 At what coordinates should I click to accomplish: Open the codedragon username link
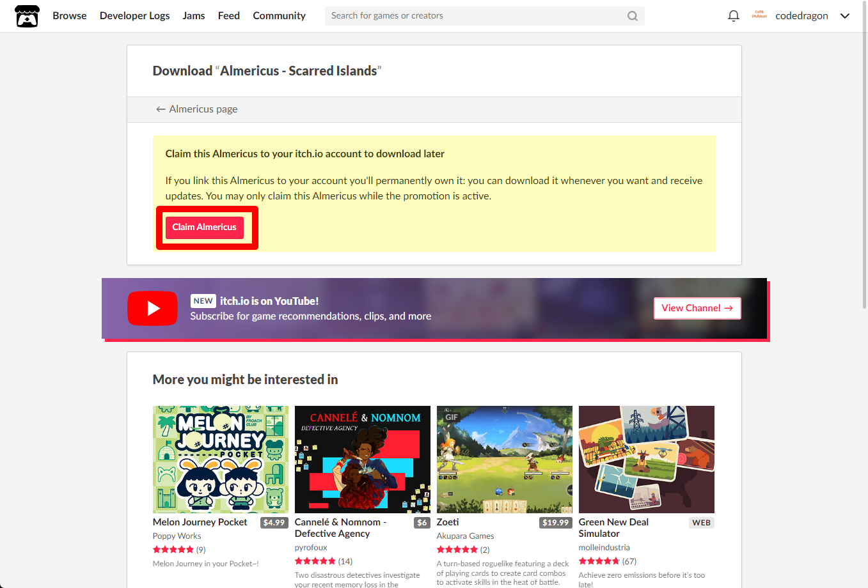(801, 16)
